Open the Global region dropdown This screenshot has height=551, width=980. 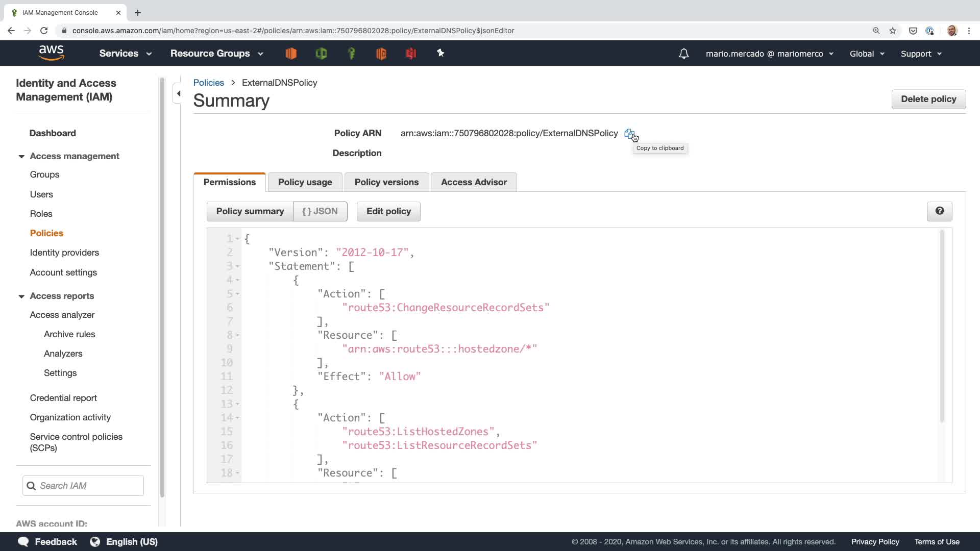click(x=867, y=54)
